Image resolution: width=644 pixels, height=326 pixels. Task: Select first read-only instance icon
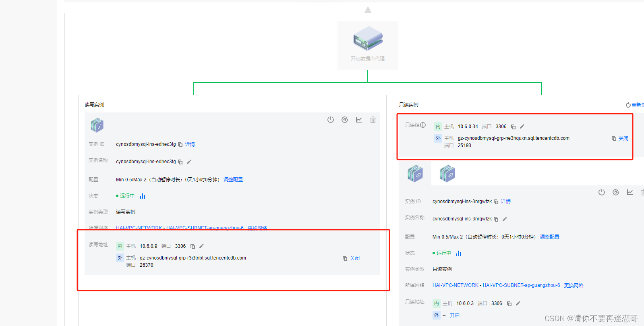415,174
